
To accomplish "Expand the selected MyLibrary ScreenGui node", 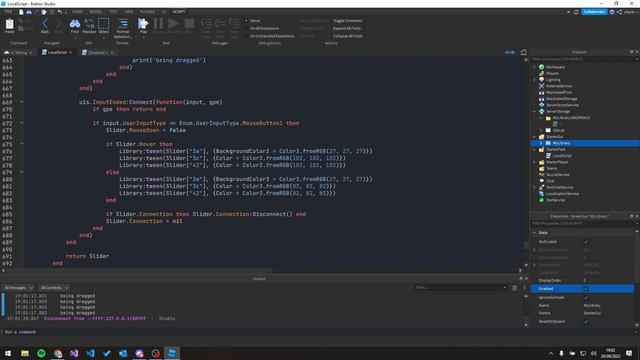I will [541, 143].
